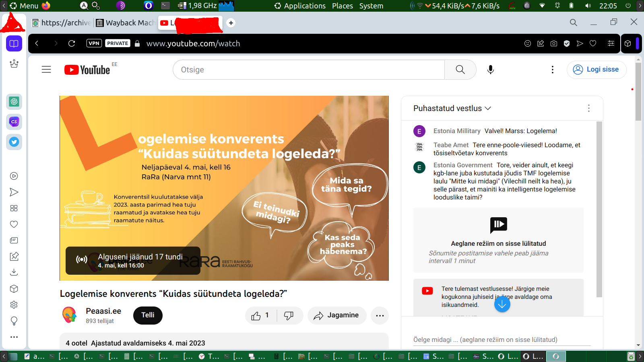Image resolution: width=644 pixels, height=362 pixels.
Task: Expand the Puhastatud vestlus chat dropdown
Action: [x=452, y=108]
